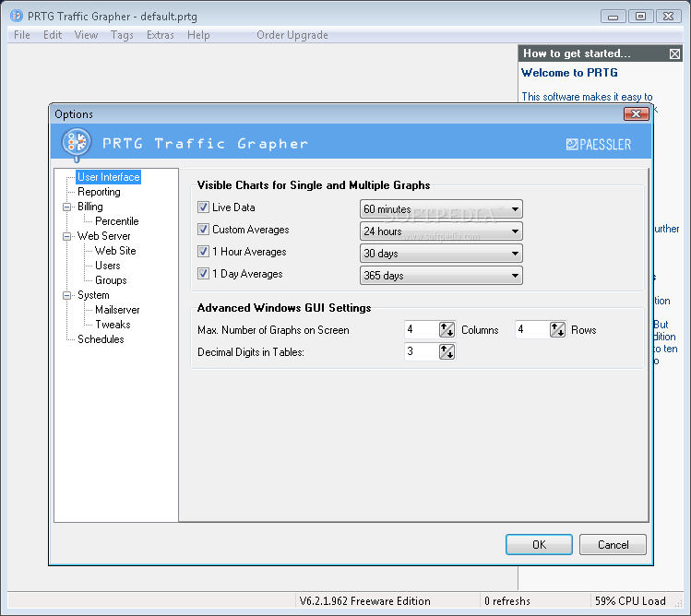
Task: Toggle the 1 Hour Averages checkbox
Action: click(203, 251)
